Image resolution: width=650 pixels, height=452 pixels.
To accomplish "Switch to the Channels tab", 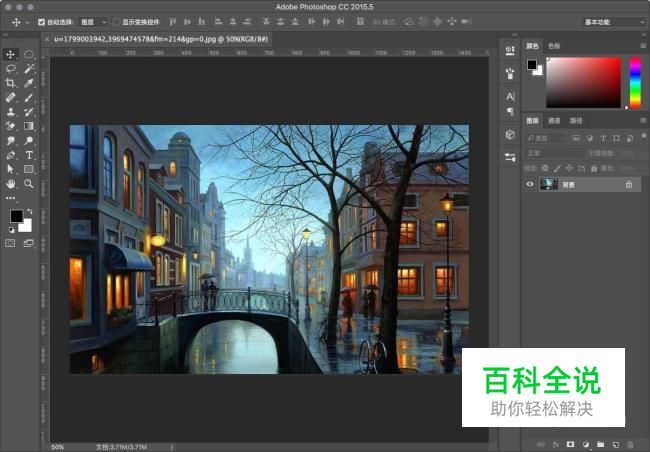I will click(554, 121).
